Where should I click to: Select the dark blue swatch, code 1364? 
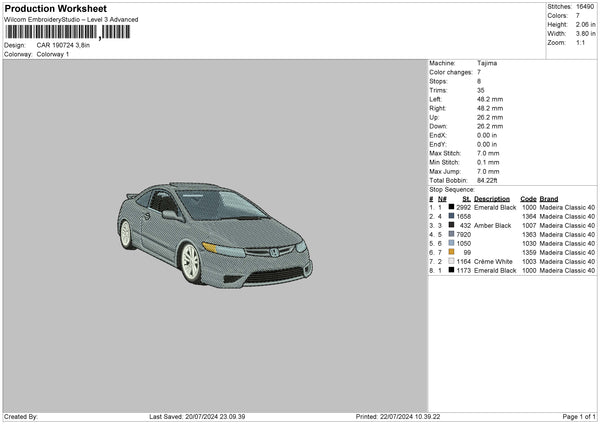[x=452, y=216]
